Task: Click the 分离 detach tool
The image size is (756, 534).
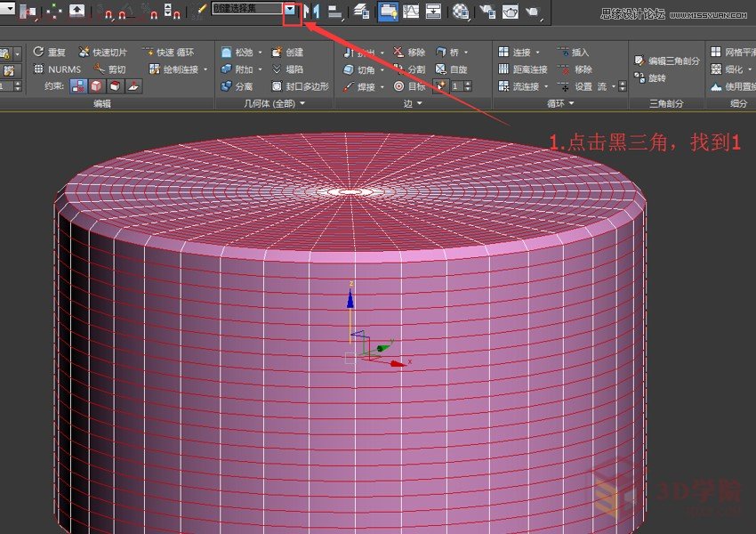Action: 237,86
